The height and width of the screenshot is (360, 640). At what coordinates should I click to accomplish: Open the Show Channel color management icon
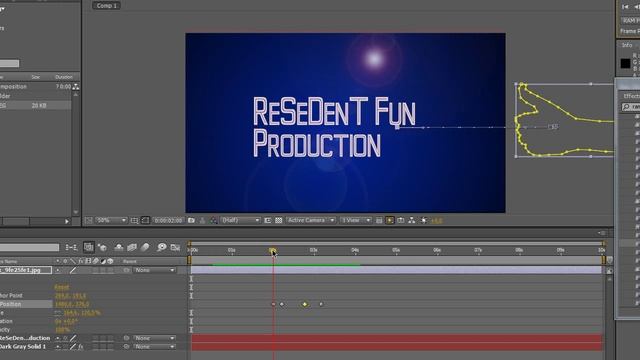(x=213, y=220)
